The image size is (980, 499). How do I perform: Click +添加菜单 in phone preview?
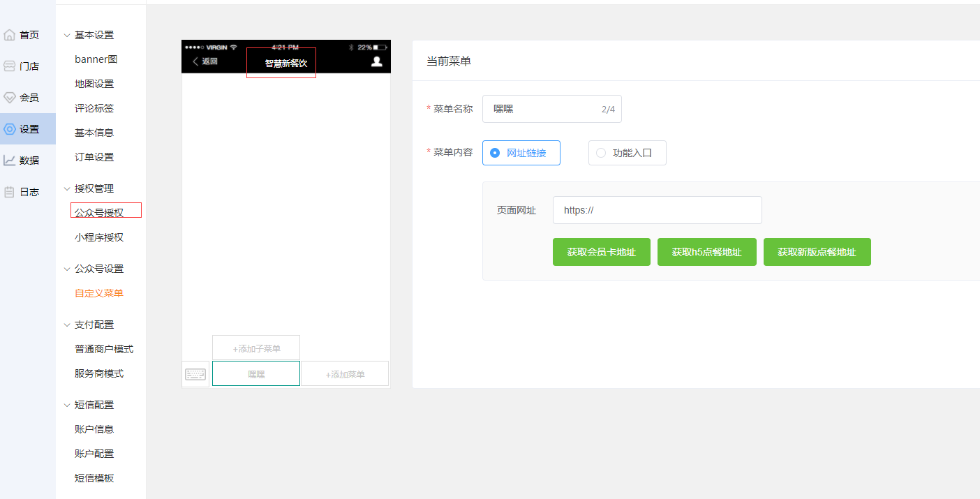tap(345, 374)
